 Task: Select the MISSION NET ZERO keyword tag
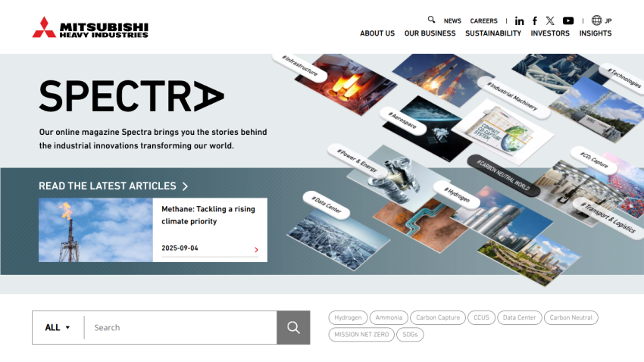(x=361, y=335)
